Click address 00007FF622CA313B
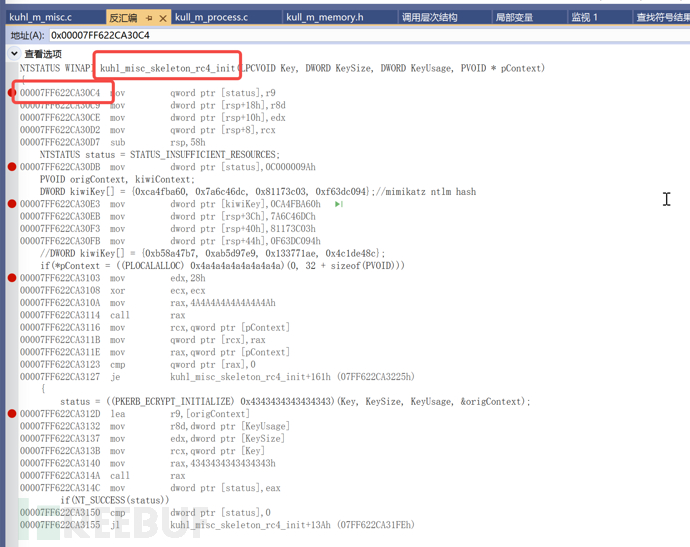The image size is (690, 547). (x=60, y=451)
